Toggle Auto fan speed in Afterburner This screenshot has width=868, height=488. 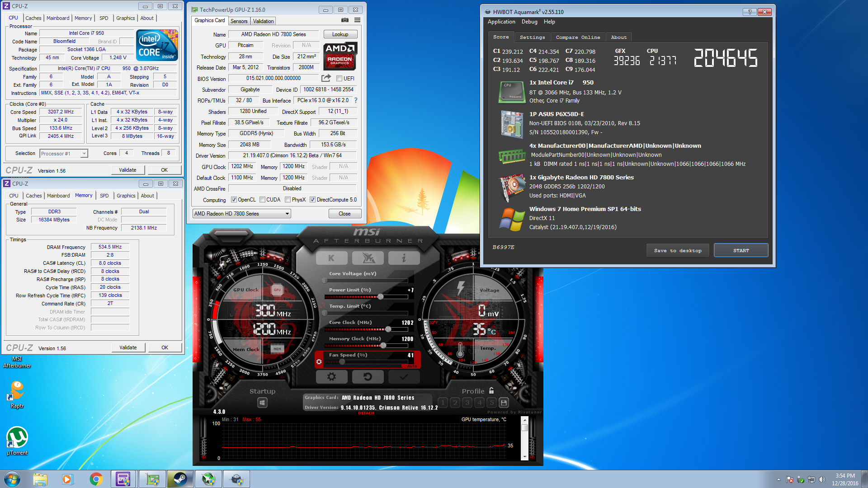pyautogui.click(x=412, y=366)
